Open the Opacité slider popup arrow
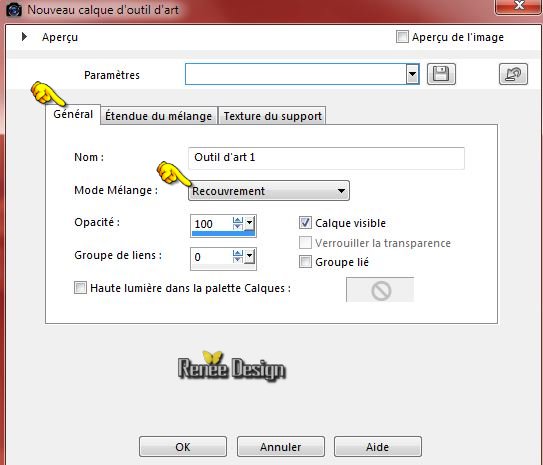This screenshot has width=543, height=465. [249, 223]
